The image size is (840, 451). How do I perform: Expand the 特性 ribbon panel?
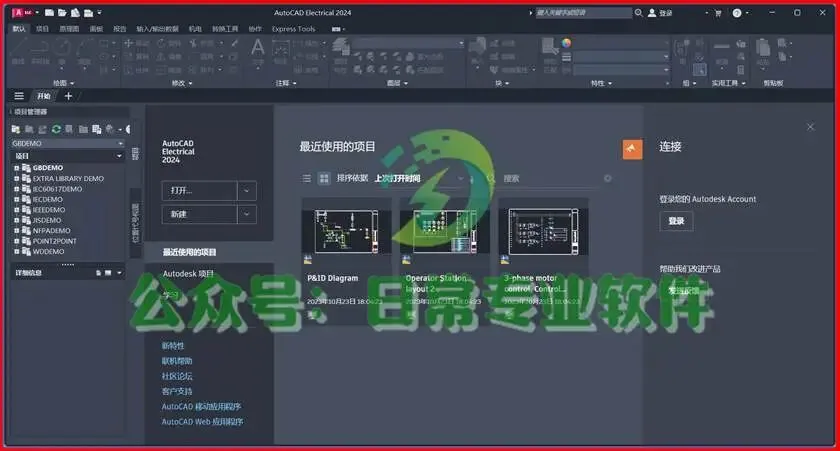(x=601, y=83)
